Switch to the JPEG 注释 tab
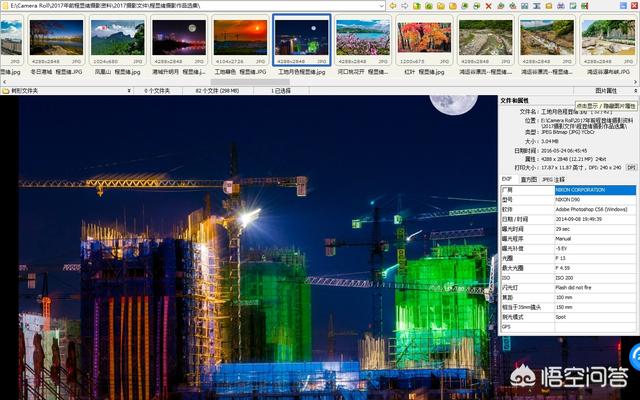 click(553, 179)
